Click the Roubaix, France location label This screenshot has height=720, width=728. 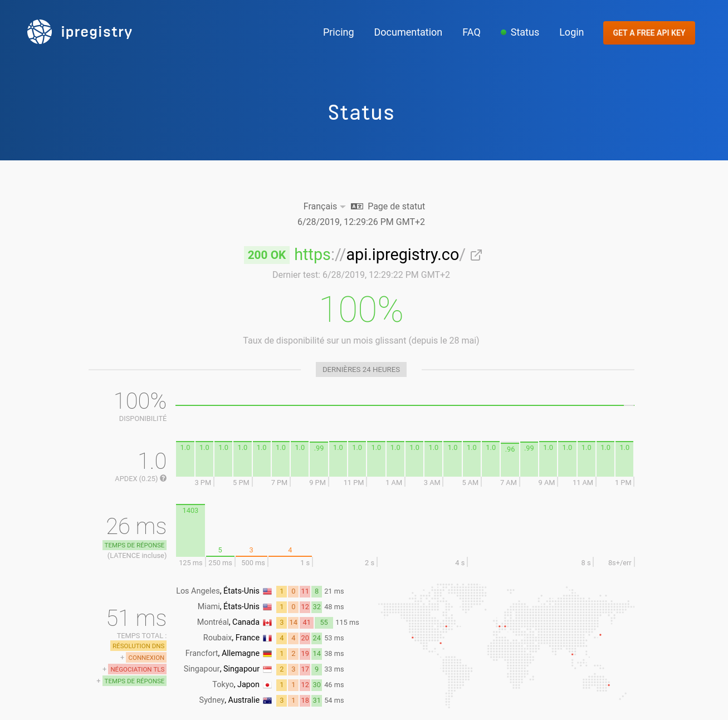coord(231,638)
